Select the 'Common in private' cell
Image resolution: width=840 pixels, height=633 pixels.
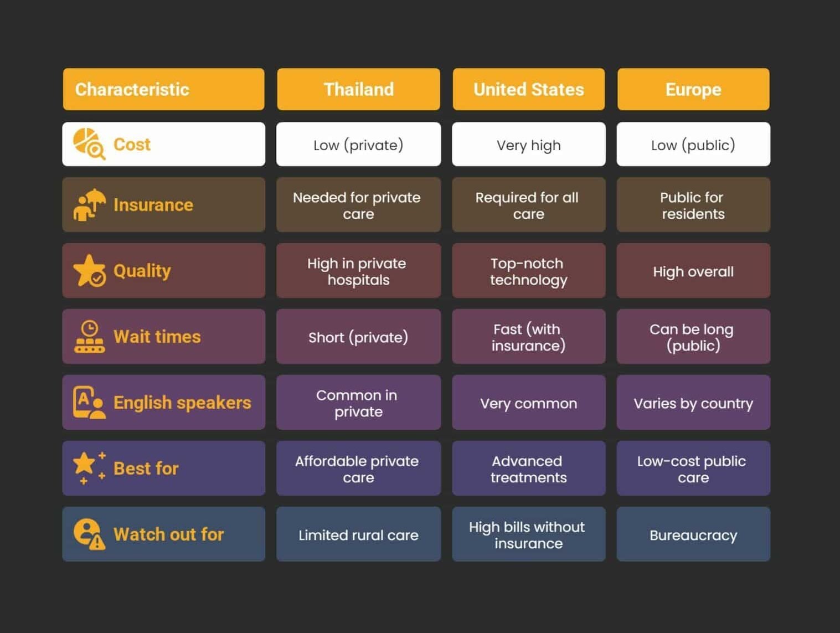coord(358,402)
